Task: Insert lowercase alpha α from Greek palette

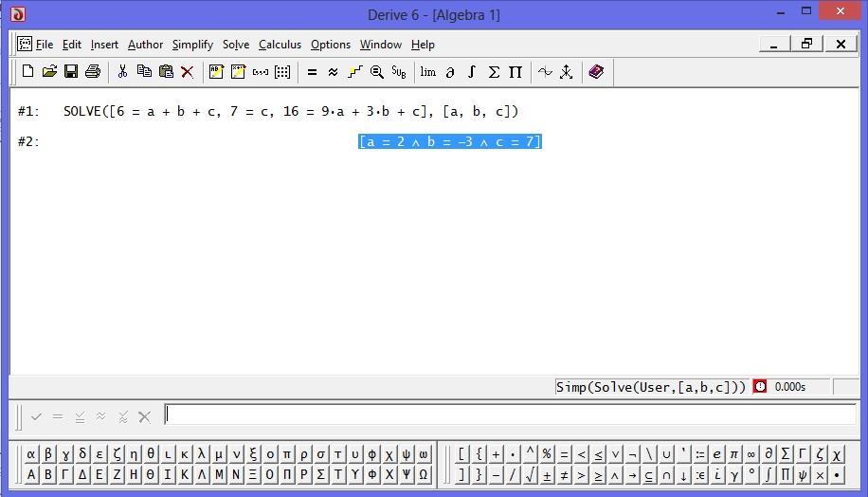Action: [31, 454]
